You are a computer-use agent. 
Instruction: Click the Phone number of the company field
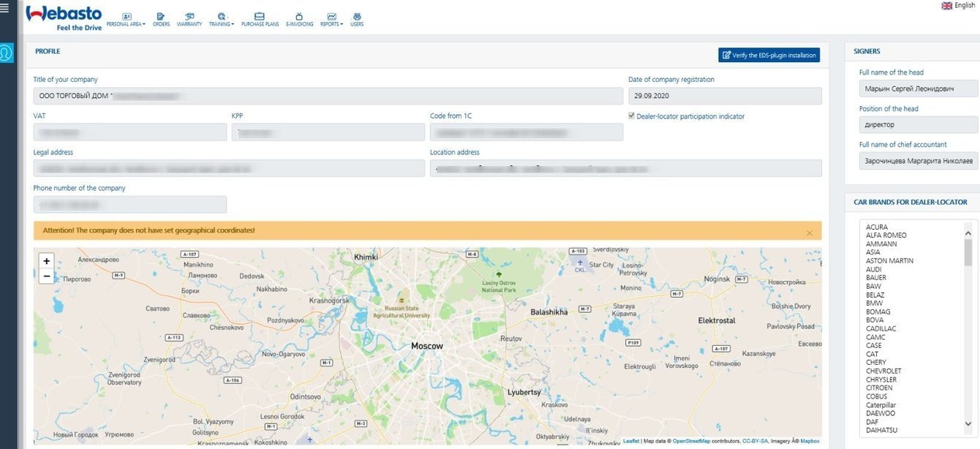pos(130,205)
